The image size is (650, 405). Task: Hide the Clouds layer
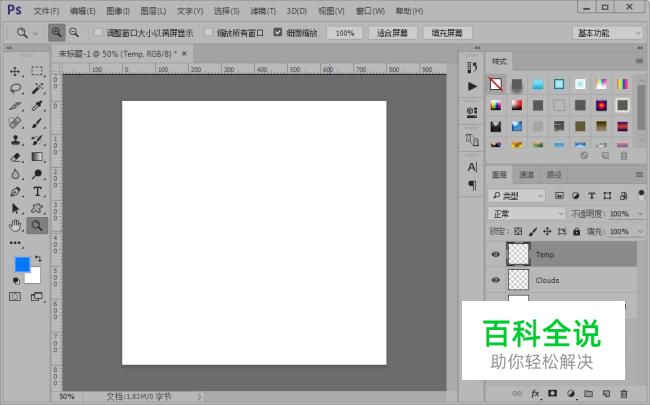click(495, 280)
